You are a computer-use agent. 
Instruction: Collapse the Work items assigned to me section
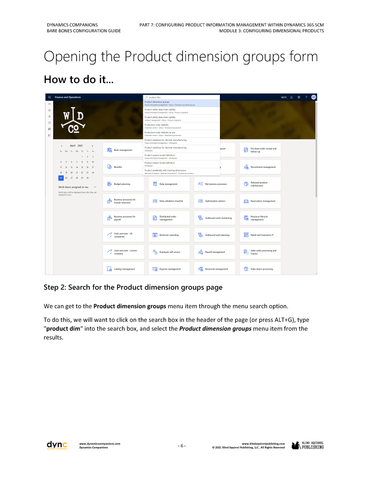[x=95, y=187]
